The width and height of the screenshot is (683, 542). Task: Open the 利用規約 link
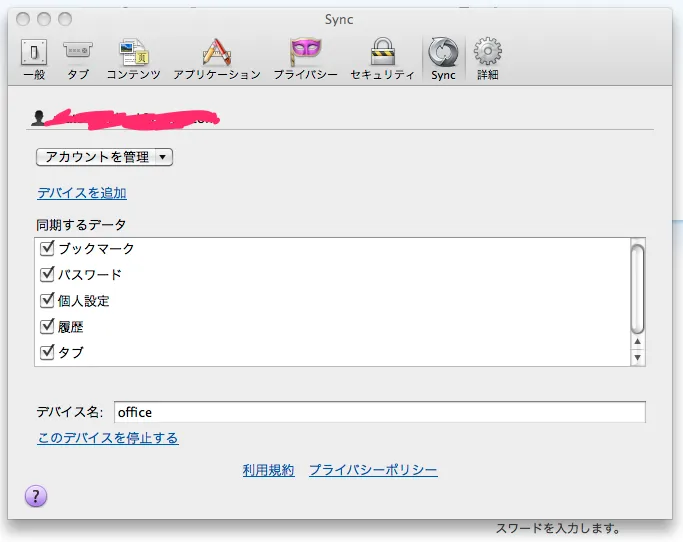click(x=268, y=470)
